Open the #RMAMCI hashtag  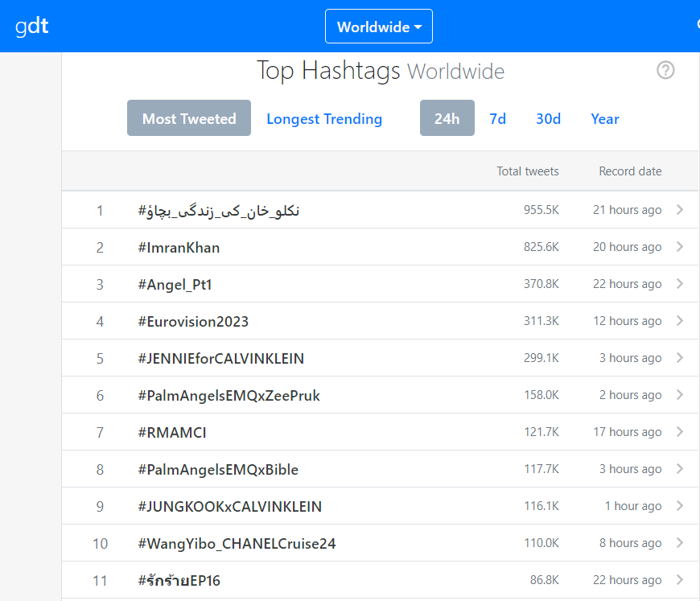(172, 433)
